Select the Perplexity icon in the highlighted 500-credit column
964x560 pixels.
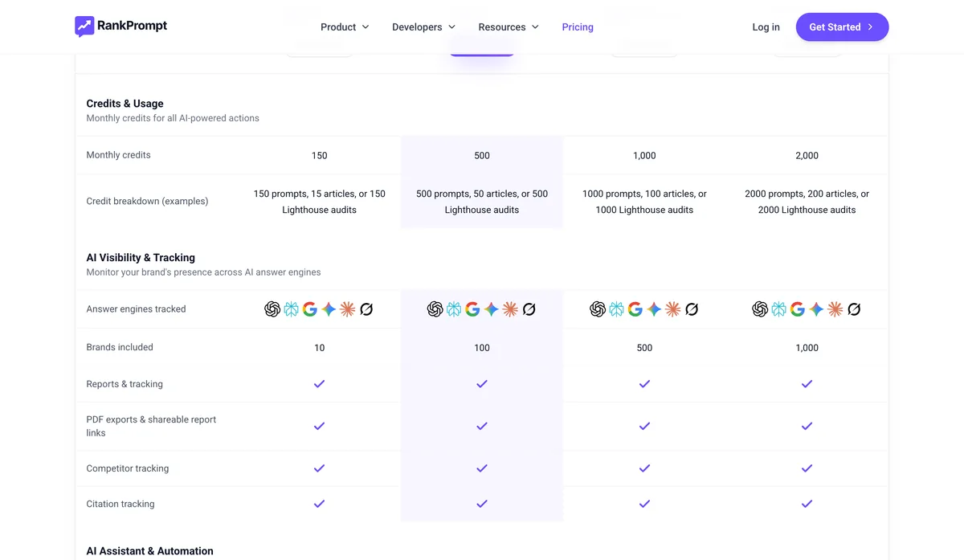(x=454, y=309)
